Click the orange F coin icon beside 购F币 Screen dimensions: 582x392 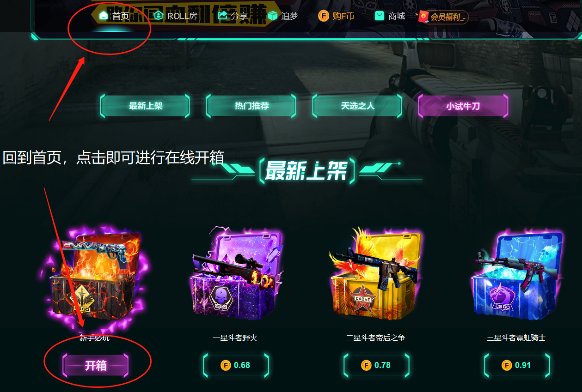click(x=324, y=16)
